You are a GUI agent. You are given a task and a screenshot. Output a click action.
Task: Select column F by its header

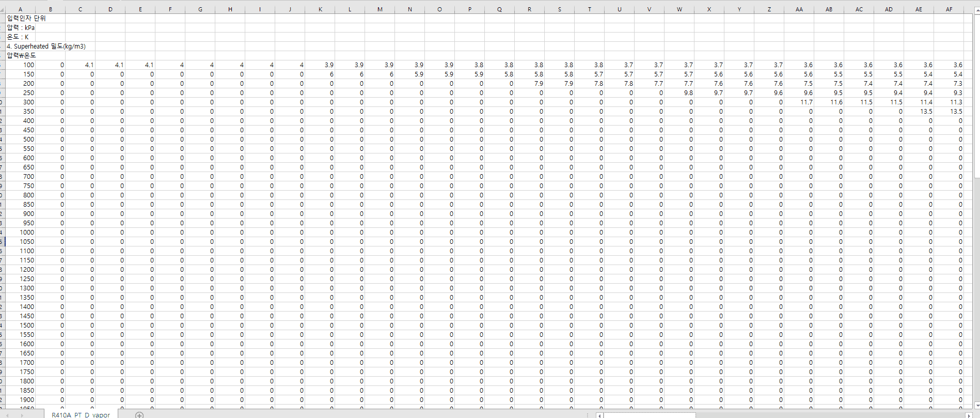tap(170, 9)
